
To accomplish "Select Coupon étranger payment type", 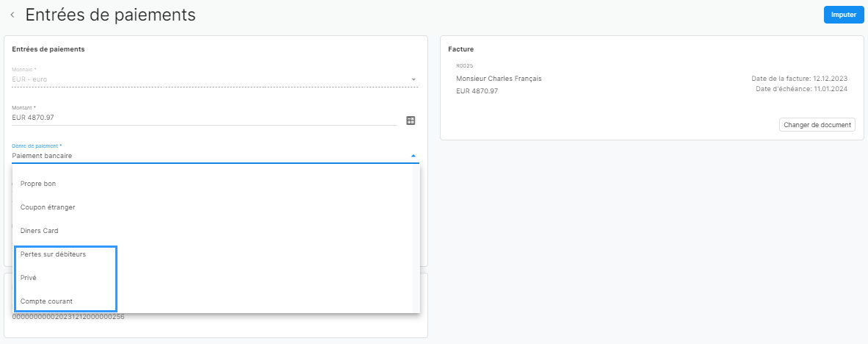I will point(213,207).
